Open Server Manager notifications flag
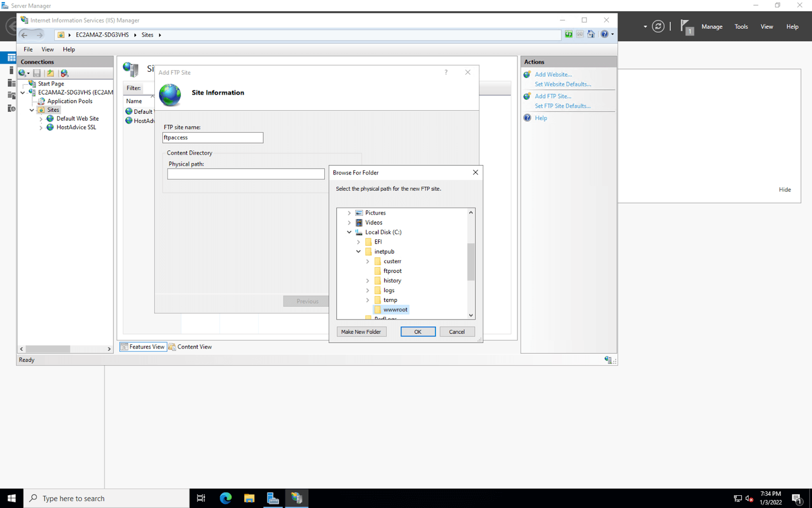The image size is (812, 508). [x=687, y=27]
